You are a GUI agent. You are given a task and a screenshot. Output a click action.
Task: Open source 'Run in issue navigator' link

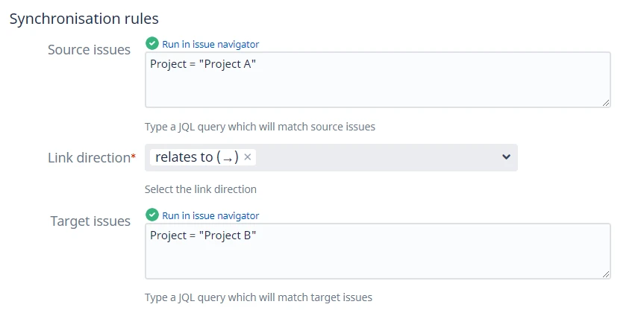pos(210,44)
